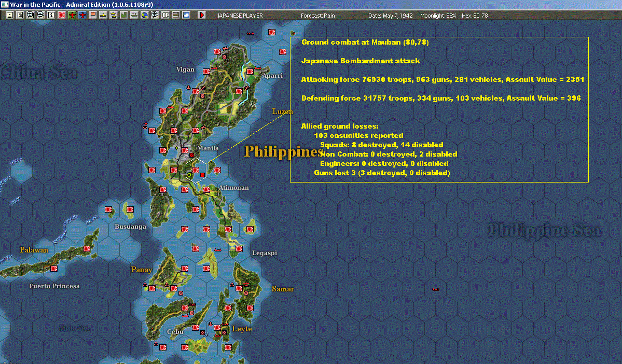The height and width of the screenshot is (364, 622).
Task: Click the Legaspi city label
Action: (265, 253)
